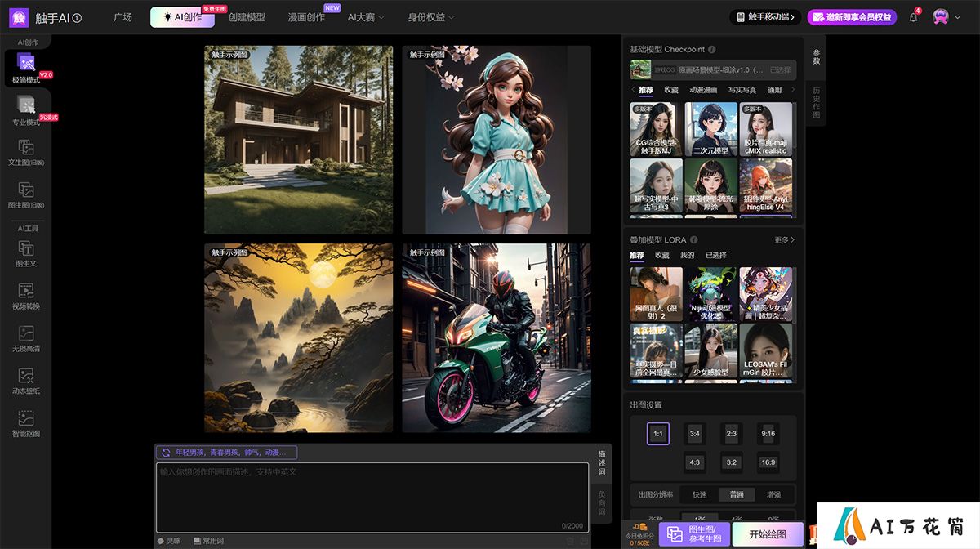Image resolution: width=980 pixels, height=549 pixels.
Task: Click the 触手AI logo icon
Action: [x=18, y=17]
